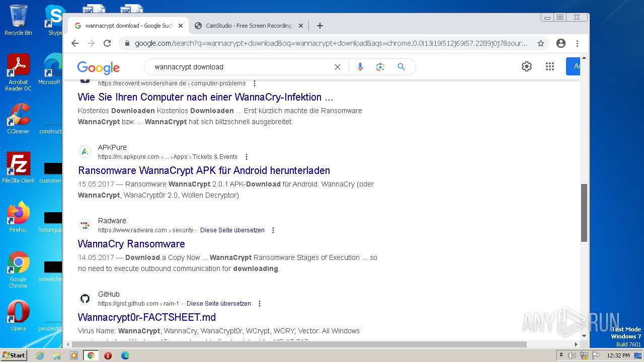Open the Wondershare WannaCry-Infektion result
This screenshot has height=362, width=644.
(205, 97)
